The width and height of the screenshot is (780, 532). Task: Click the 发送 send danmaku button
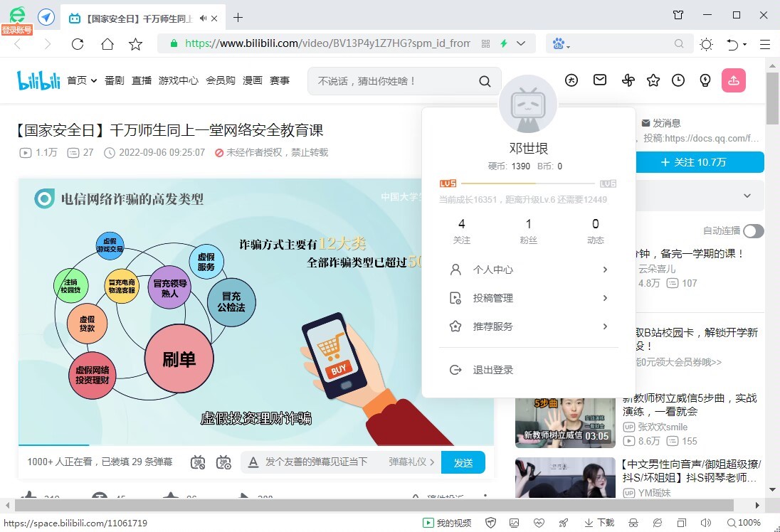coord(463,462)
